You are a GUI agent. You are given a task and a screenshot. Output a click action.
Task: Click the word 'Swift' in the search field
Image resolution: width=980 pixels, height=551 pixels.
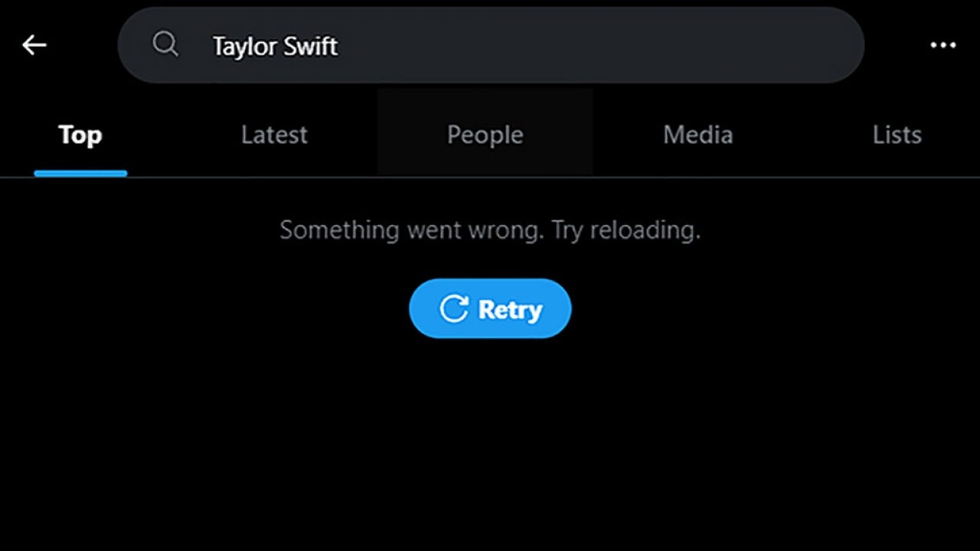310,46
